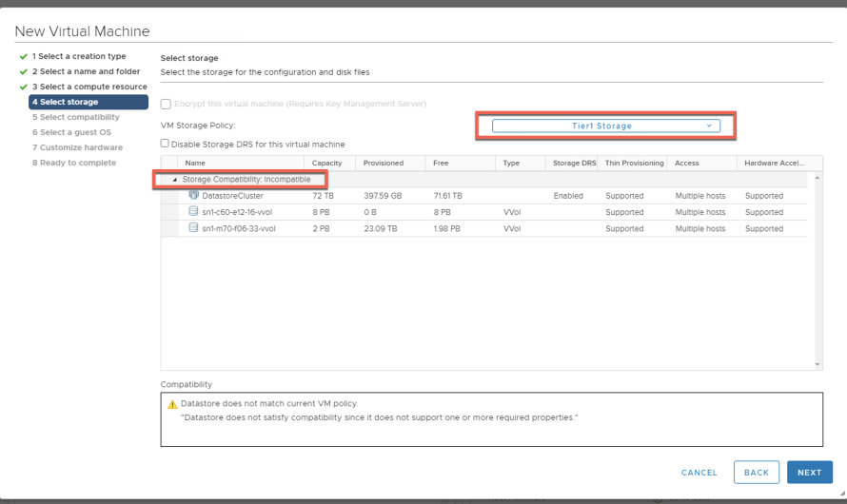The width and height of the screenshot is (847, 504).
Task: Go to step 3 Select a compute resource
Action: (x=89, y=87)
